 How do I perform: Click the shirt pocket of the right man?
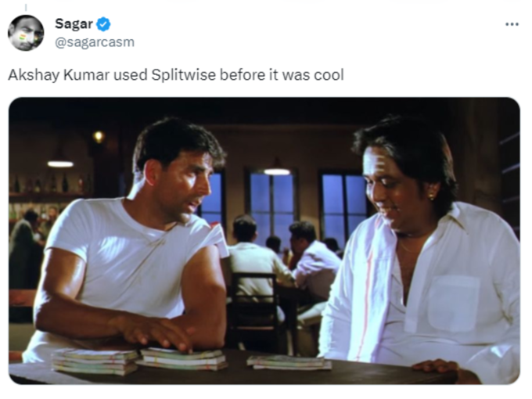click(453, 304)
